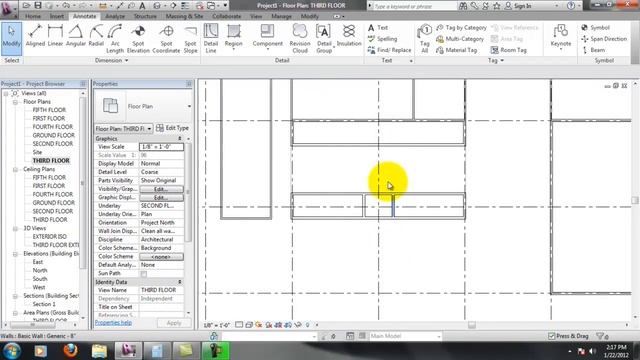This screenshot has height=360, width=640.
Task: Click the View Scale value field
Action: coord(161,147)
